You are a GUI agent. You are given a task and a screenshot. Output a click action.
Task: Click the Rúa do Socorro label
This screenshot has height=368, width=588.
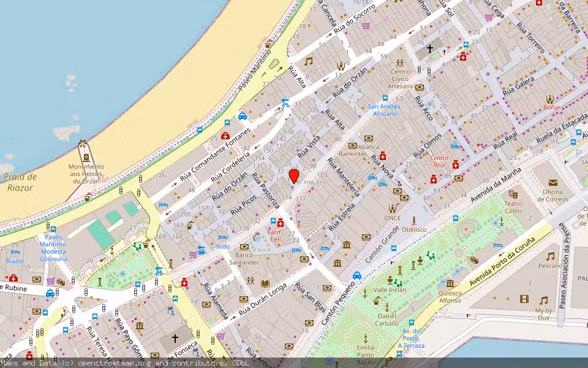355,19
